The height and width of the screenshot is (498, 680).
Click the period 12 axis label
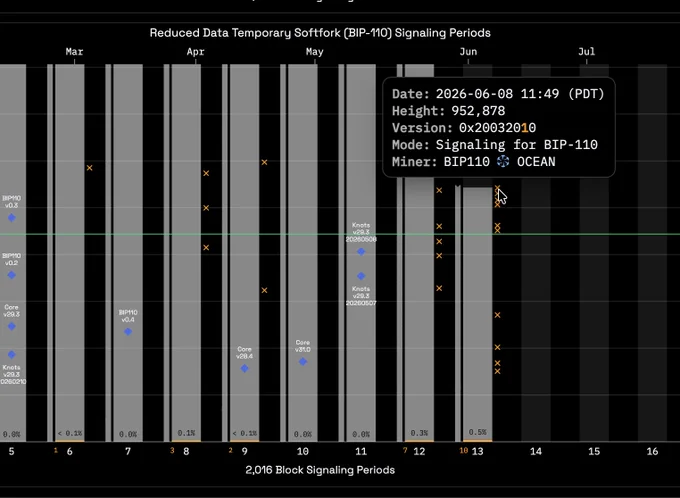pyautogui.click(x=419, y=452)
